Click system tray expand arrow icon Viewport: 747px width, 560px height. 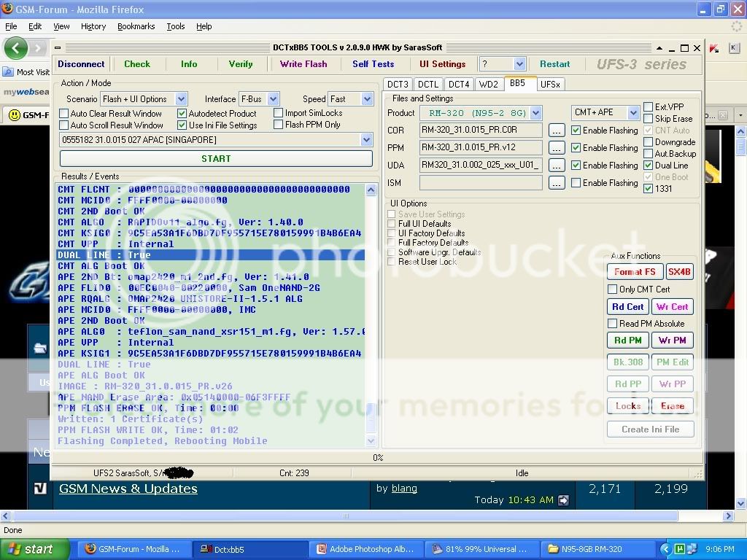click(x=665, y=549)
